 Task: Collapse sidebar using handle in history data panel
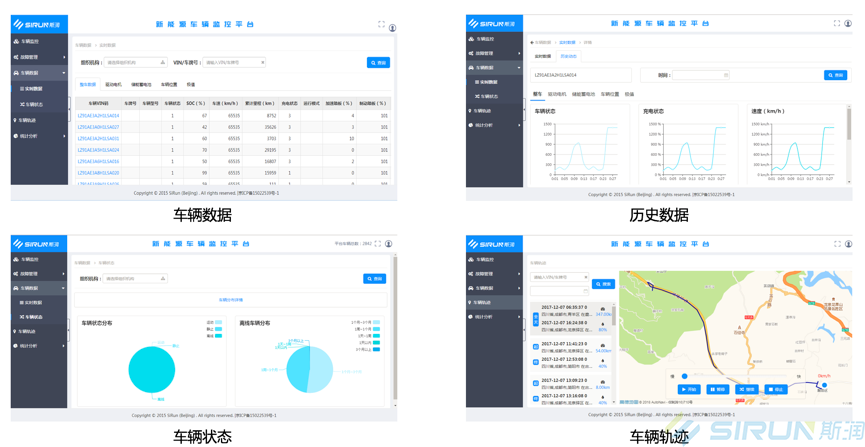coord(524,109)
